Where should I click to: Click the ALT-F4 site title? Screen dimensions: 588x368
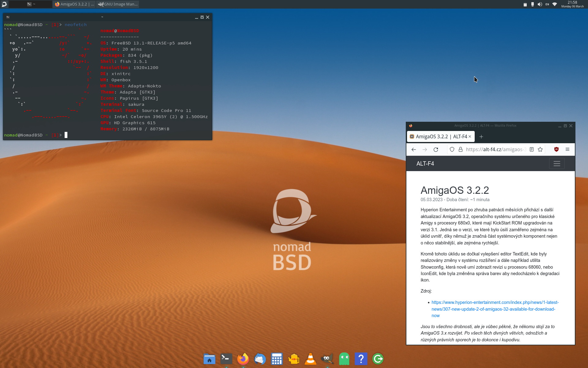425,163
